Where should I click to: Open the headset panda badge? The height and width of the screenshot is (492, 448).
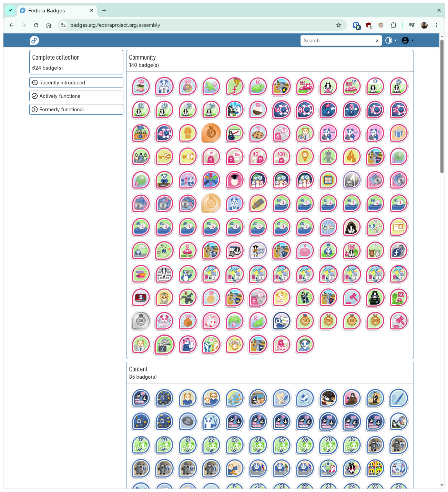[x=305, y=344]
